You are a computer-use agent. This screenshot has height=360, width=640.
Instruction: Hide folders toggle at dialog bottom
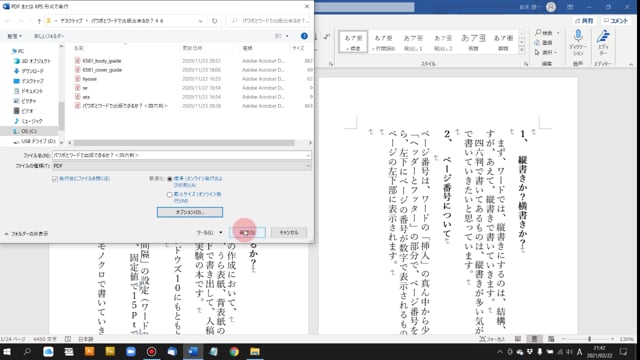[x=27, y=234]
